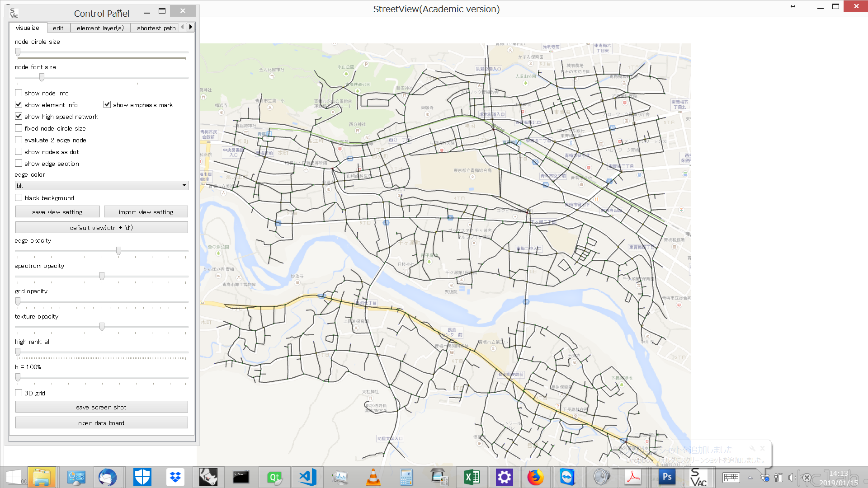The height and width of the screenshot is (488, 868).
Task: Click the grid opacity slider handle
Action: pos(18,301)
